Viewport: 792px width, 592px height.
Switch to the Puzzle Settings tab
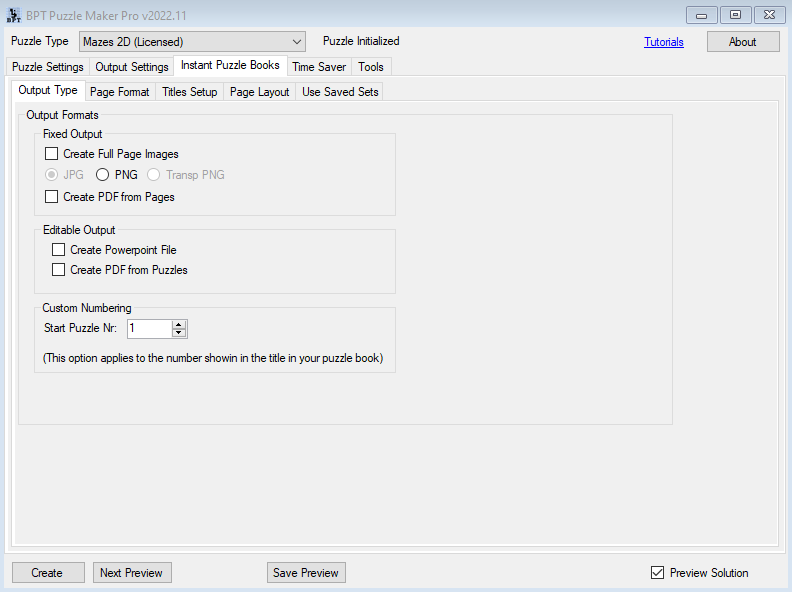click(47, 67)
